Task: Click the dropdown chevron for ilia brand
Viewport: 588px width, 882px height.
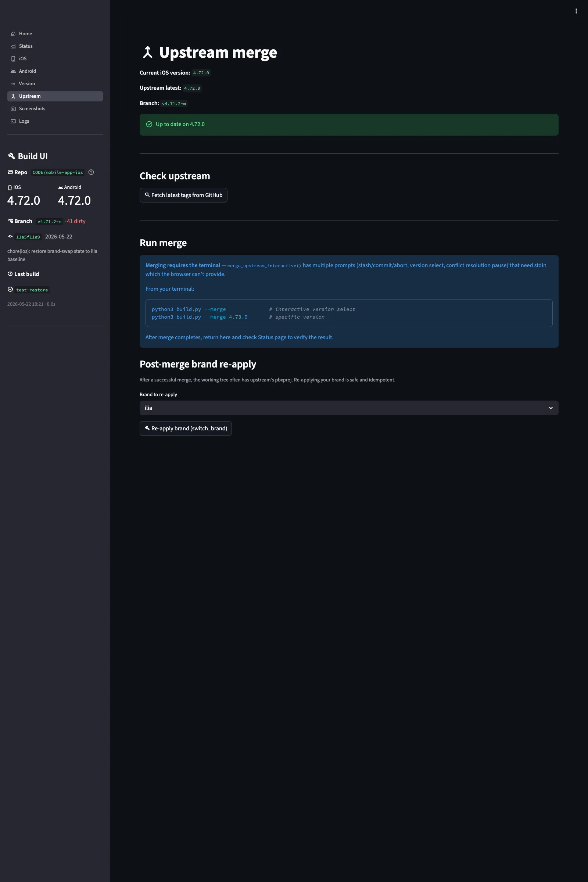Action: (551, 408)
